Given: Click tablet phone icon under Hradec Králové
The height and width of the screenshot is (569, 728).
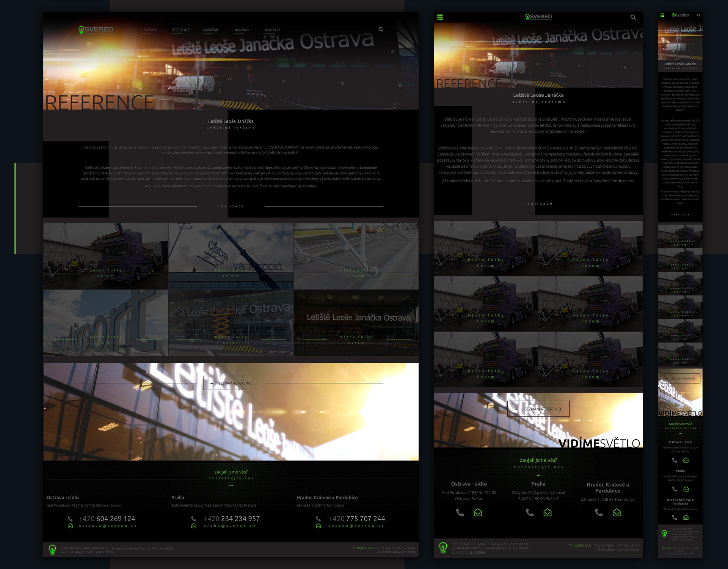Looking at the screenshot, I should (x=599, y=512).
